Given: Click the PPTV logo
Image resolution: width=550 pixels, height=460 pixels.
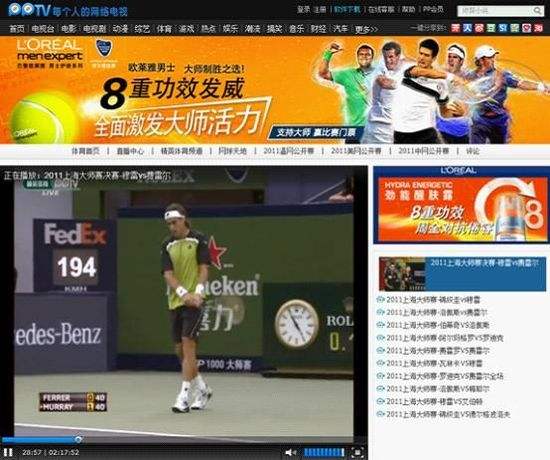Looking at the screenshot, I should (29, 10).
